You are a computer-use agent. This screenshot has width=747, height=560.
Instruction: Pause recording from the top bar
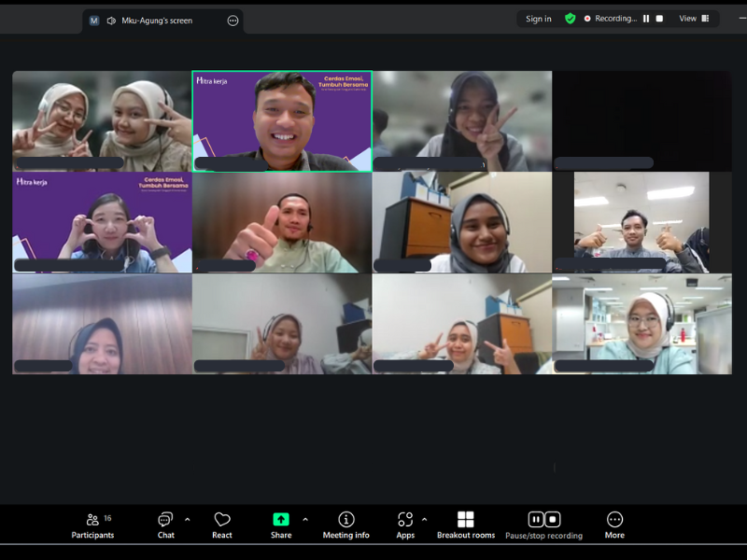coord(645,19)
